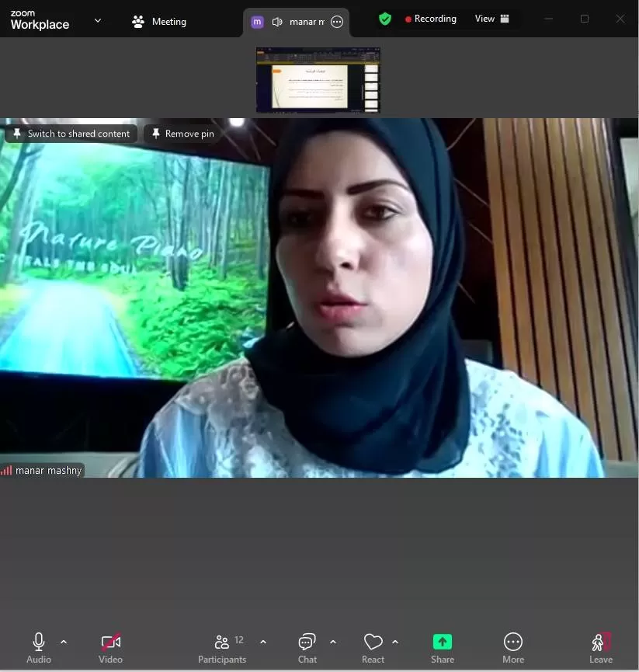Open the More options menu
The height and width of the screenshot is (672, 639).
[513, 649]
